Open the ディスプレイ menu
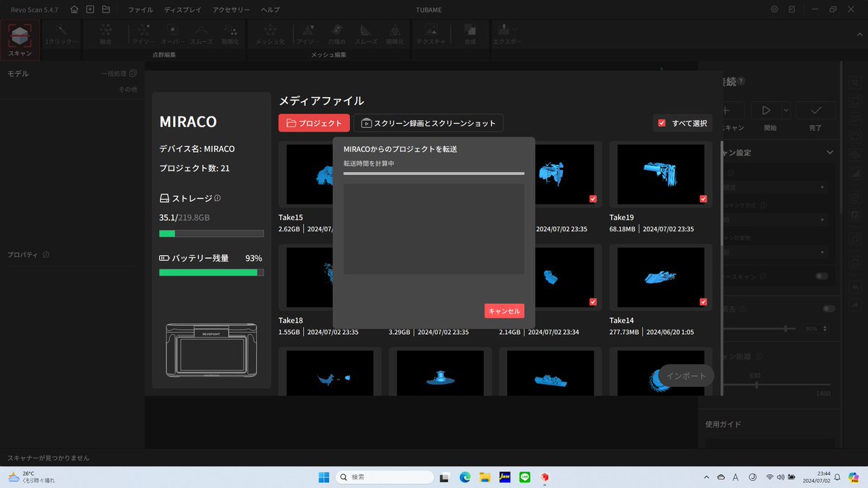The width and height of the screenshot is (868, 488). 183,10
